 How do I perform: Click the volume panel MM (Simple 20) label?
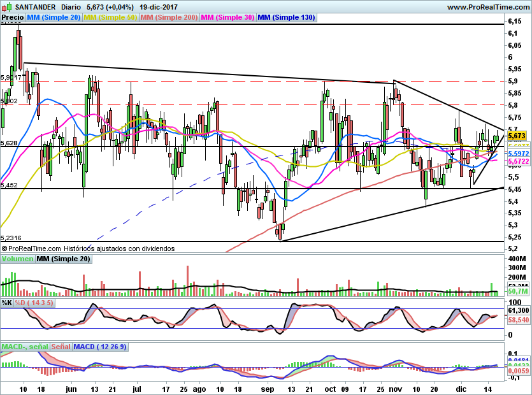pyautogui.click(x=63, y=259)
